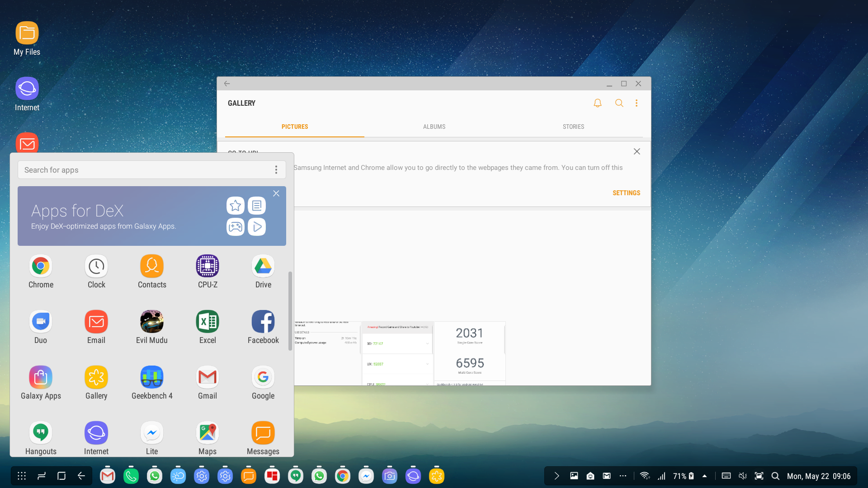
Task: Toggle sound using the mute icon
Action: (742, 476)
